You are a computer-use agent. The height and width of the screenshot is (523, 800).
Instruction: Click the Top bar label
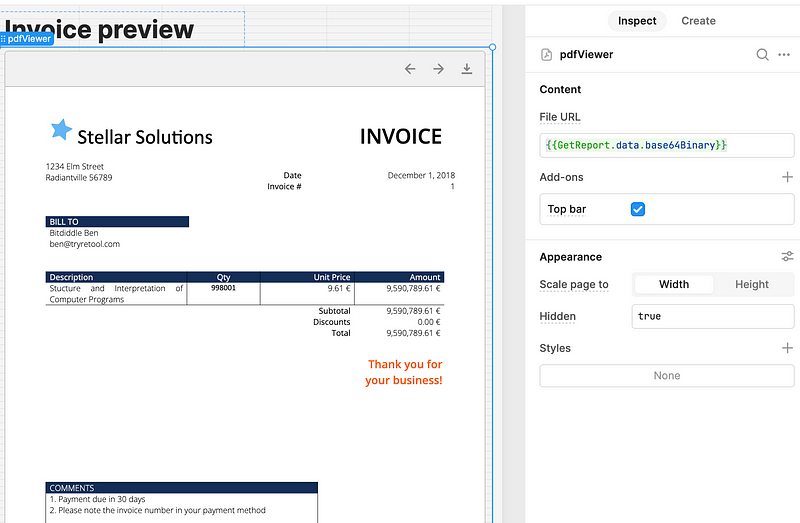point(567,209)
